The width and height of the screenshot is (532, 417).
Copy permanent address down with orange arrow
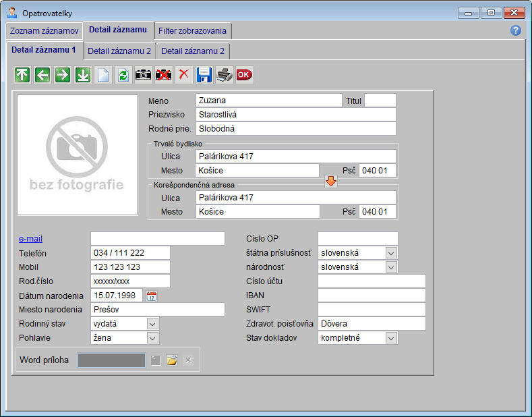pos(331,182)
